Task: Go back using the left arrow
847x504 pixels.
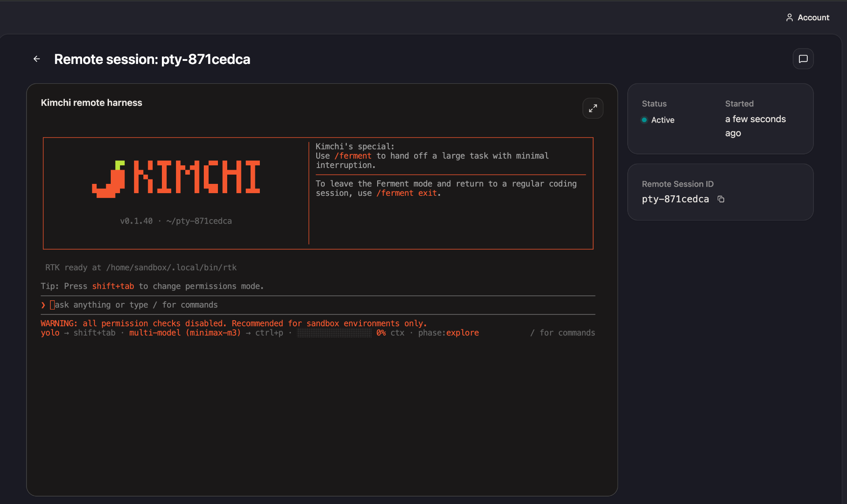Action: click(37, 59)
